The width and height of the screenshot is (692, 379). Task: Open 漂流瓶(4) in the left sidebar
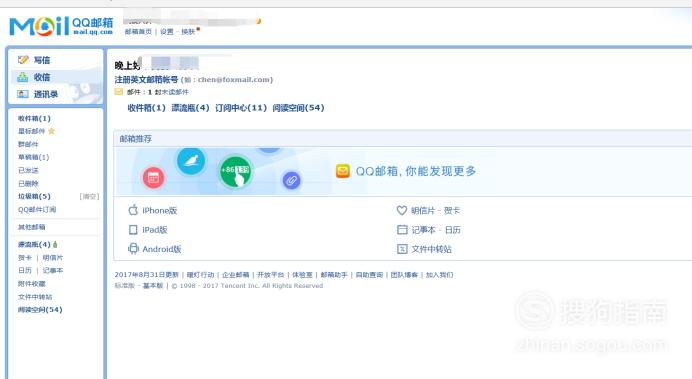pos(34,244)
